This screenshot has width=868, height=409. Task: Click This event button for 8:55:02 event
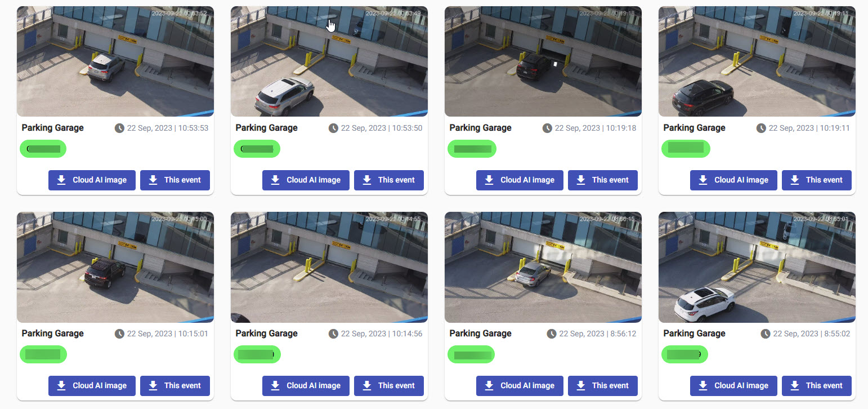pos(817,386)
